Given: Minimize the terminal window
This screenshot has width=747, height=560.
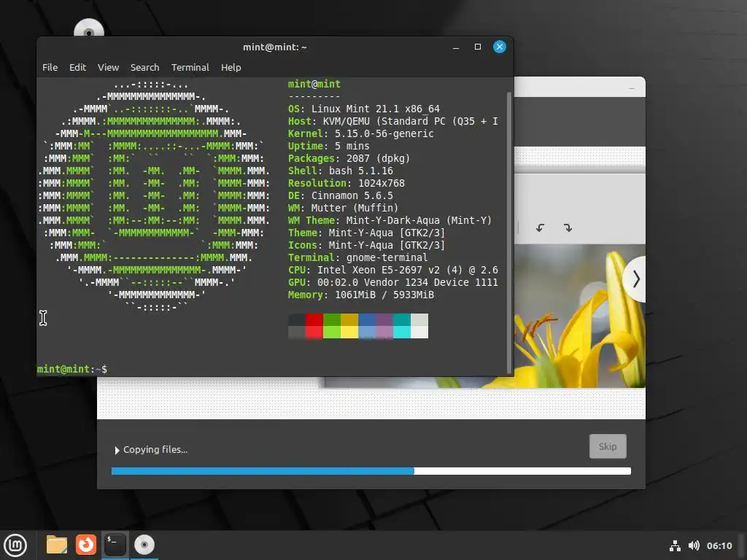Looking at the screenshot, I should [456, 47].
